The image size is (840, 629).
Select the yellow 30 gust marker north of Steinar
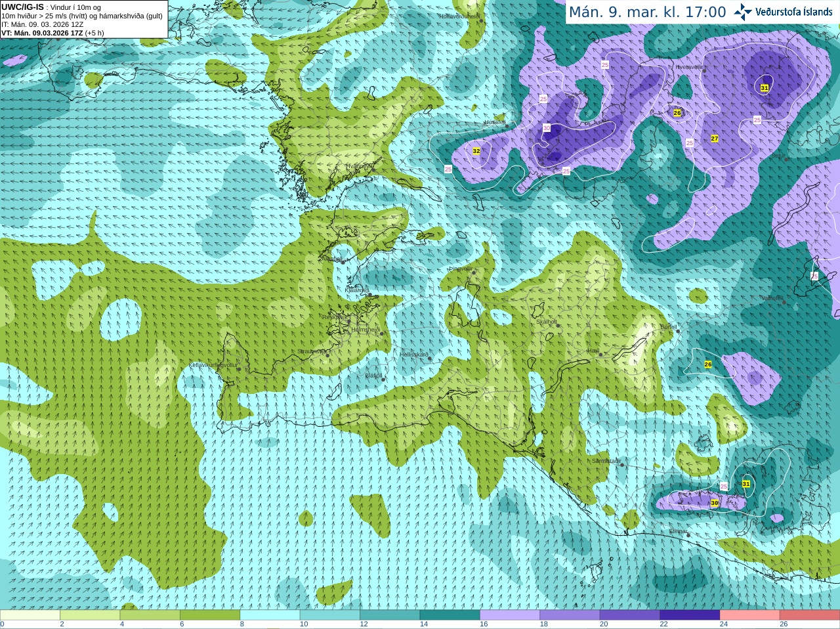point(715,503)
